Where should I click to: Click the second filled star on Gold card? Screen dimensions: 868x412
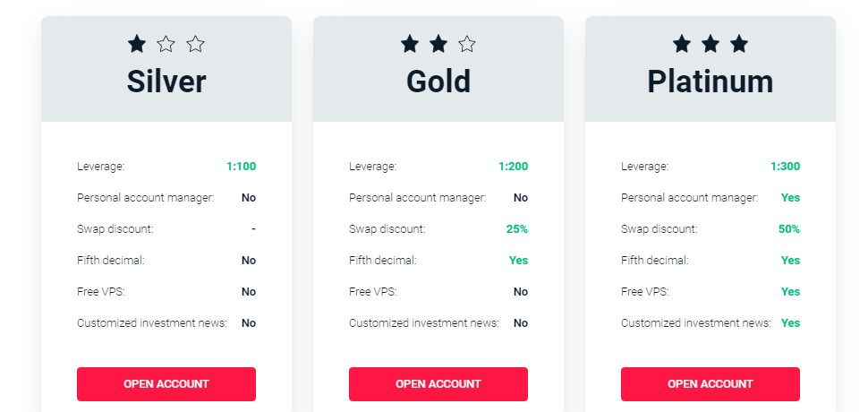(x=438, y=44)
